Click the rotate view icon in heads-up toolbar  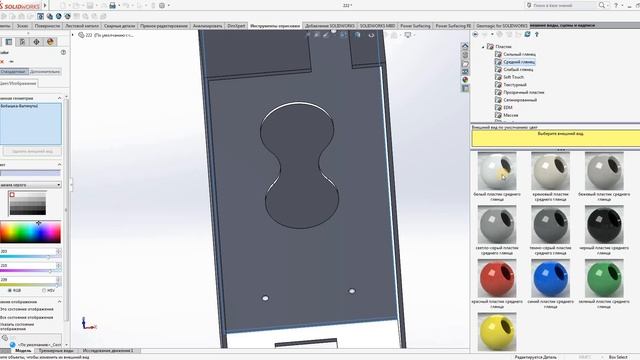pyautogui.click(x=371, y=35)
